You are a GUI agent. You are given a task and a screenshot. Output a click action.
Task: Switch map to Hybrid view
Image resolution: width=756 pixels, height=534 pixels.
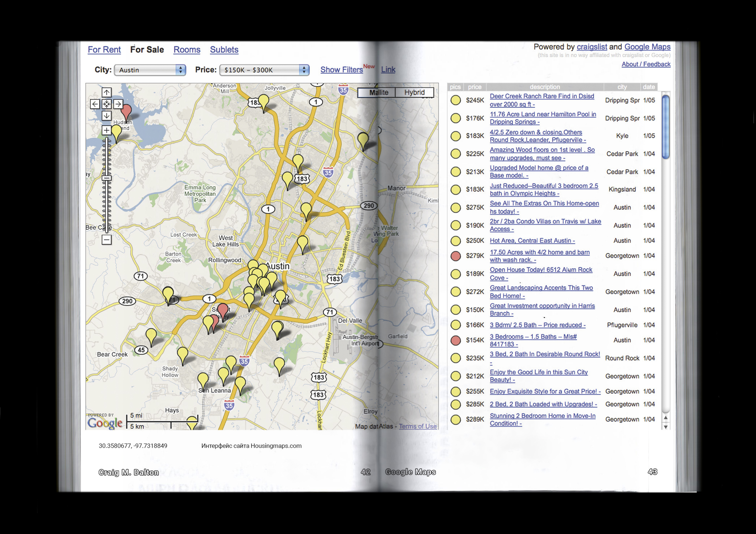[x=414, y=92]
